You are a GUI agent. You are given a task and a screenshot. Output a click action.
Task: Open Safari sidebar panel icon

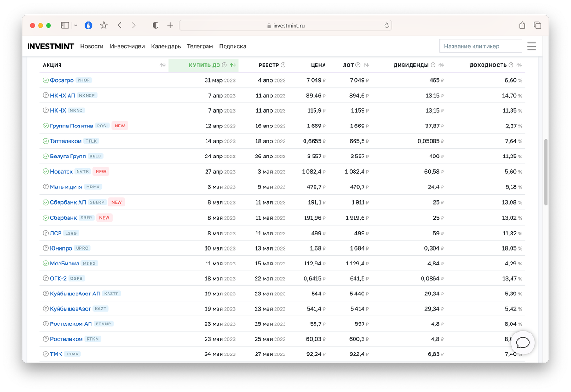[65, 25]
